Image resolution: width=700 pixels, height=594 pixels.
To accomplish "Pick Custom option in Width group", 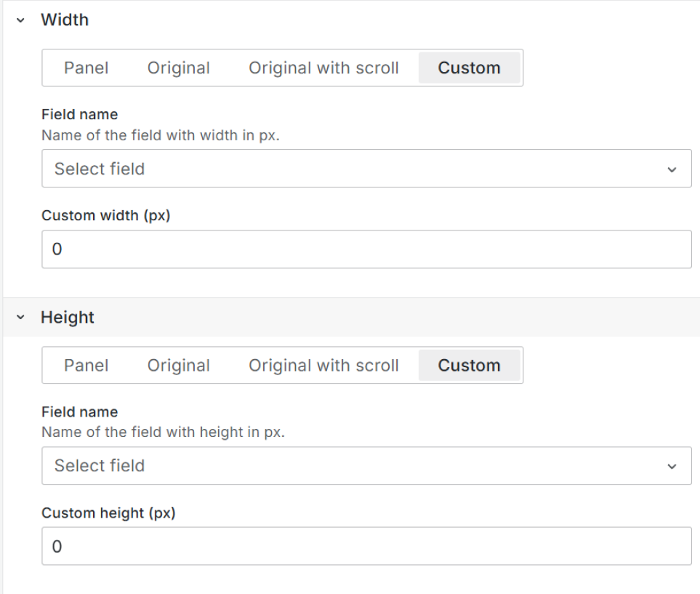I will pos(469,68).
